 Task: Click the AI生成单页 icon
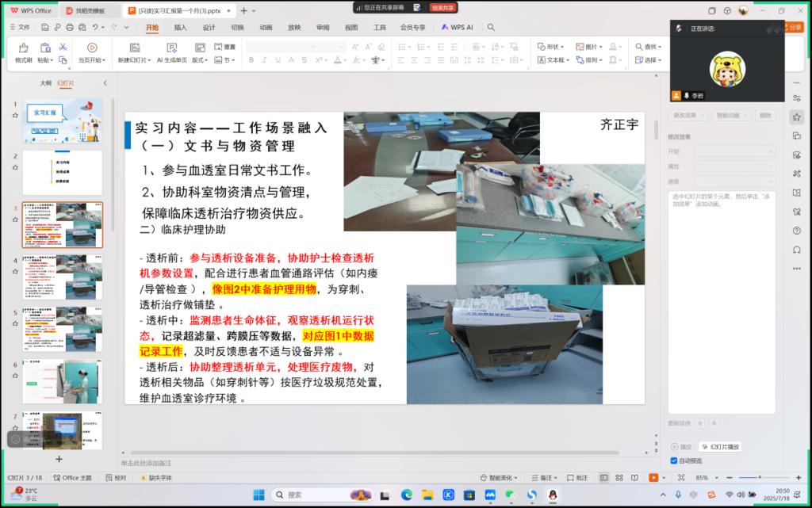coord(171,48)
